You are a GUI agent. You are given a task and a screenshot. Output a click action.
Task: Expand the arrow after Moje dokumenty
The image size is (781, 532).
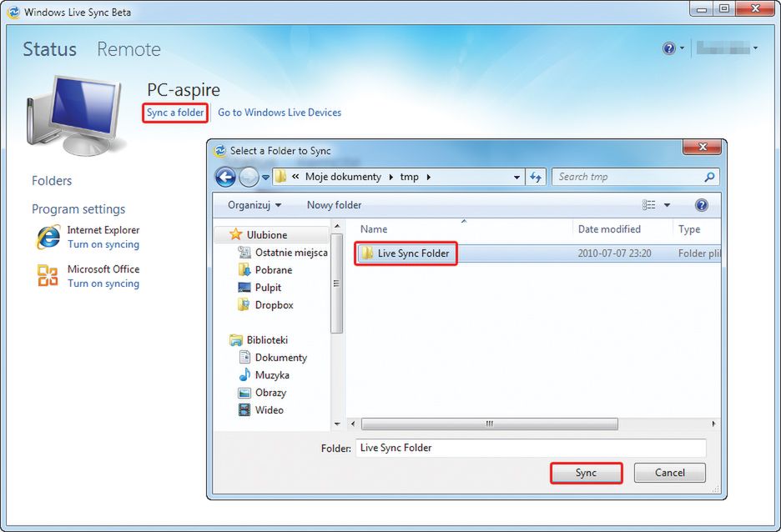click(x=391, y=177)
